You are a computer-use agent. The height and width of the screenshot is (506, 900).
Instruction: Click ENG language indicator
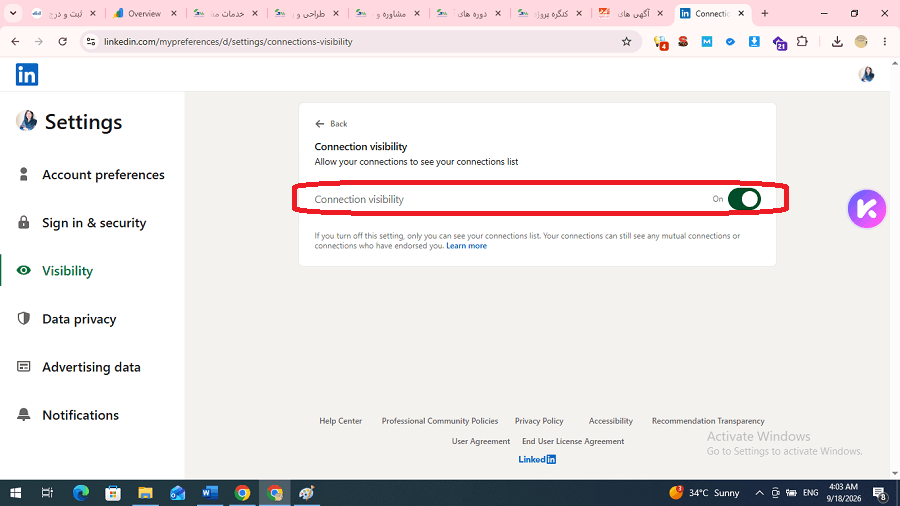810,493
